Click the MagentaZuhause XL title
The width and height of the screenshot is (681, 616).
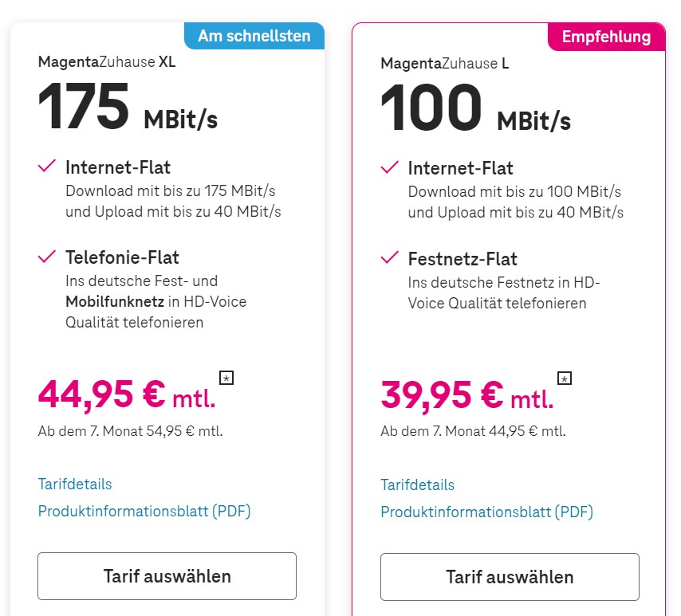pyautogui.click(x=107, y=62)
